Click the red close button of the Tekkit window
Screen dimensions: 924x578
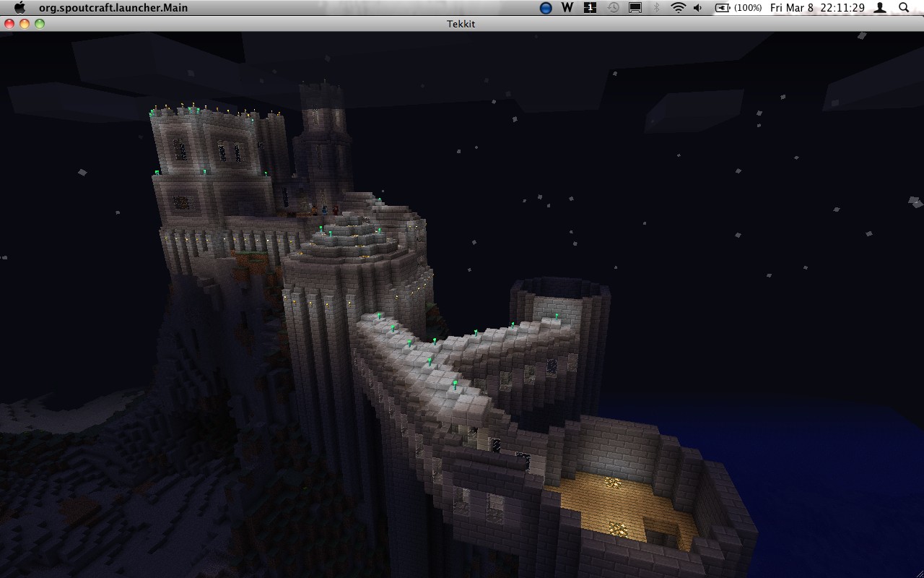pyautogui.click(x=9, y=23)
